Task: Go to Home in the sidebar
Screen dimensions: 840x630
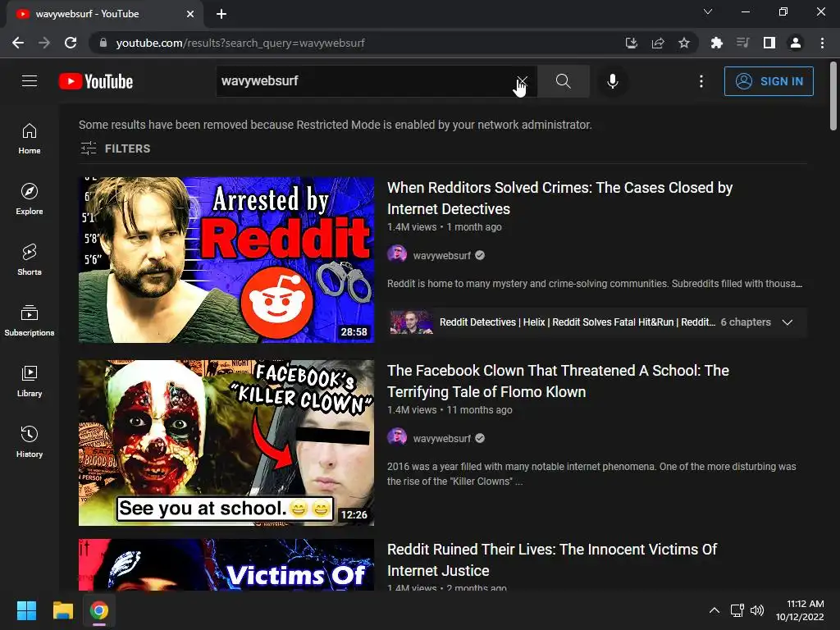Action: [x=30, y=139]
